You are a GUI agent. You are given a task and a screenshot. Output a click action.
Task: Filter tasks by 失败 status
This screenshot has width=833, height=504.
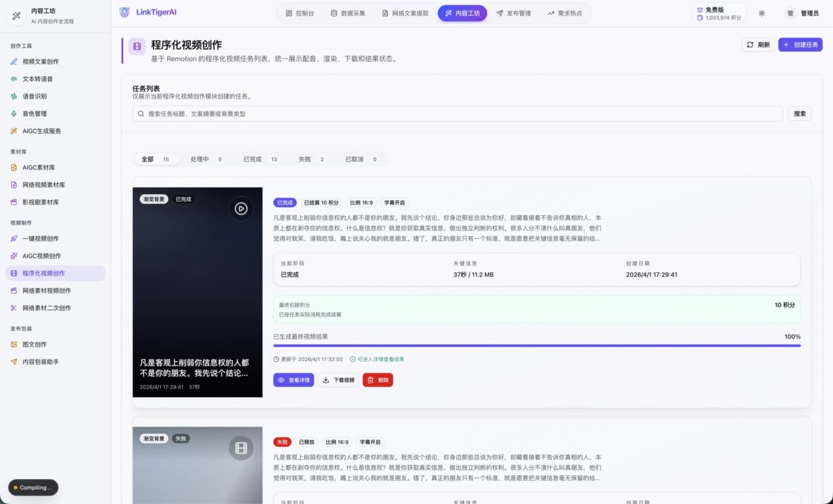(312, 159)
